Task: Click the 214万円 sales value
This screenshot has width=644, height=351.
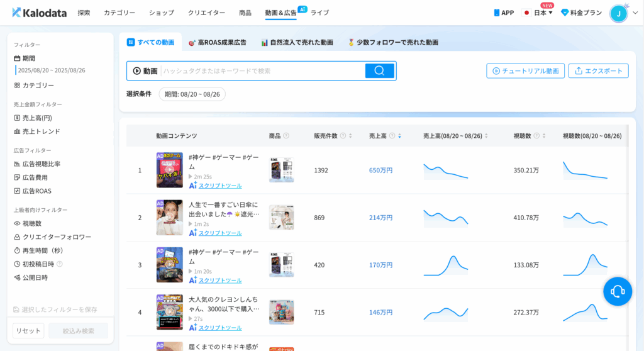Action: point(380,218)
